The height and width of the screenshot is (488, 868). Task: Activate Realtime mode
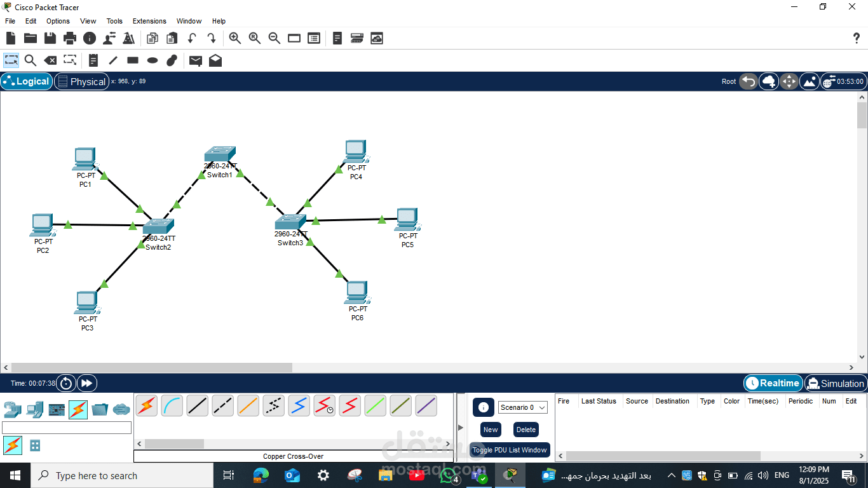[773, 383]
